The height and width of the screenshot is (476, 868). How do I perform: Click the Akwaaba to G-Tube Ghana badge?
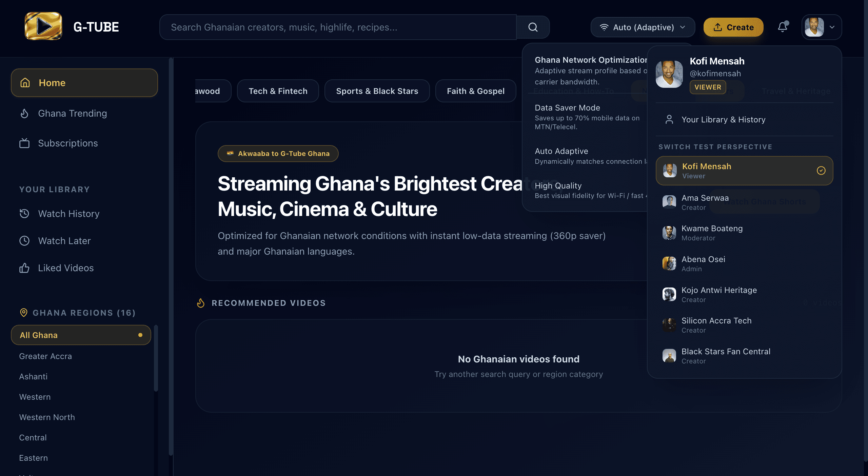278,154
